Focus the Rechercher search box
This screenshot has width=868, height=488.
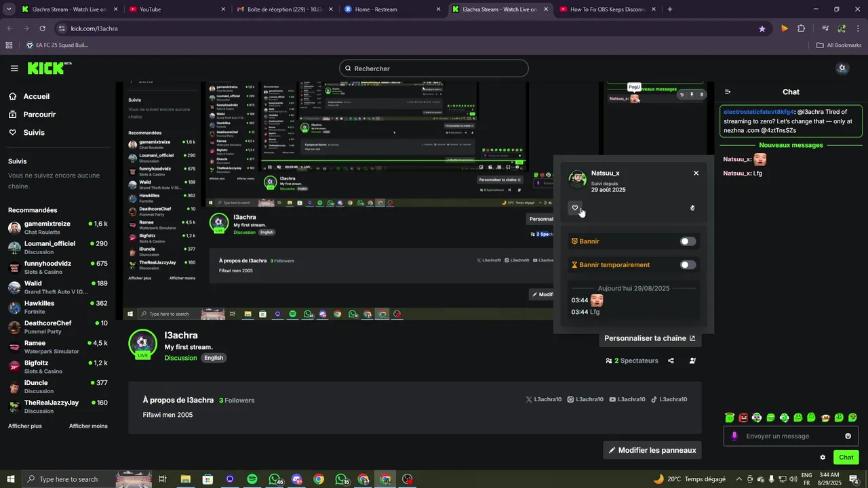point(433,68)
